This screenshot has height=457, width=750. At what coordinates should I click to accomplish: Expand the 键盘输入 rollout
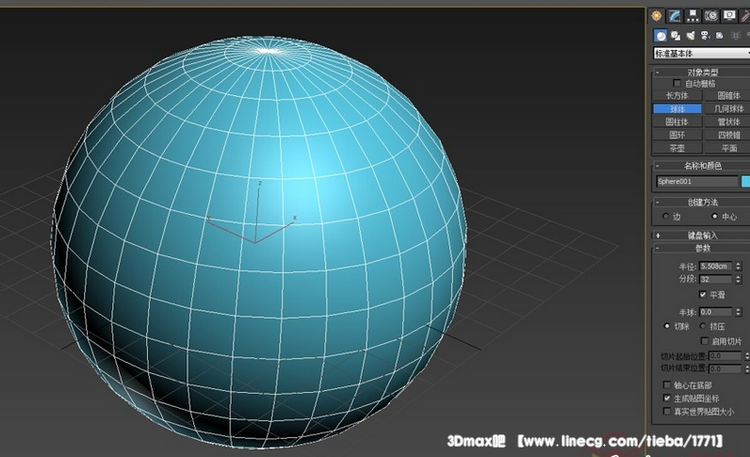(x=702, y=234)
